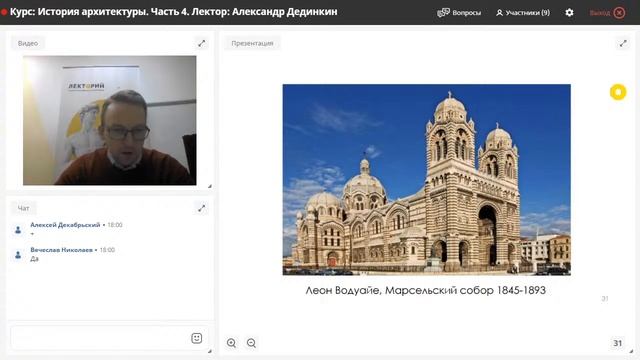Screen dimensions: 640x360
Task: Click the red recording indicator dot
Action: tap(4, 12)
